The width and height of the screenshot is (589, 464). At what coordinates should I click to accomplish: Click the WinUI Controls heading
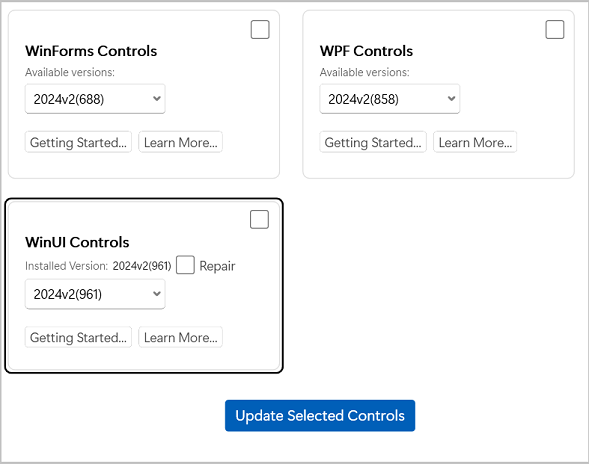tap(77, 242)
